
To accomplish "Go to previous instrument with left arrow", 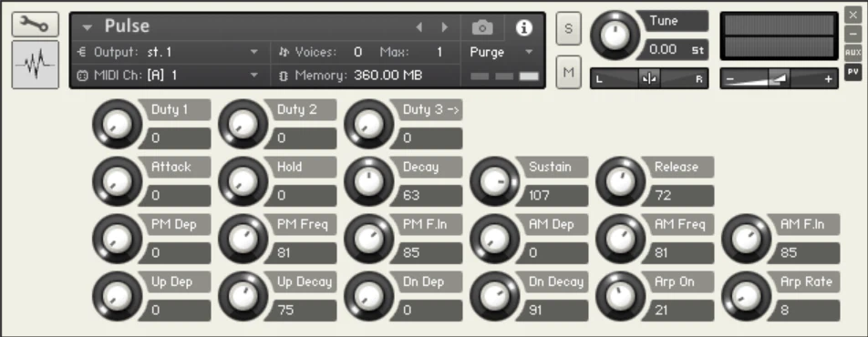I will (x=419, y=27).
